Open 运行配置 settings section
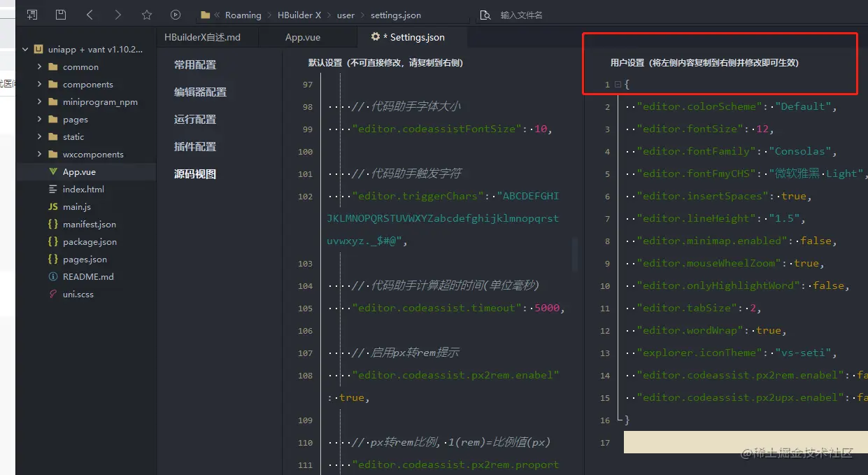This screenshot has height=475, width=868. pos(195,120)
